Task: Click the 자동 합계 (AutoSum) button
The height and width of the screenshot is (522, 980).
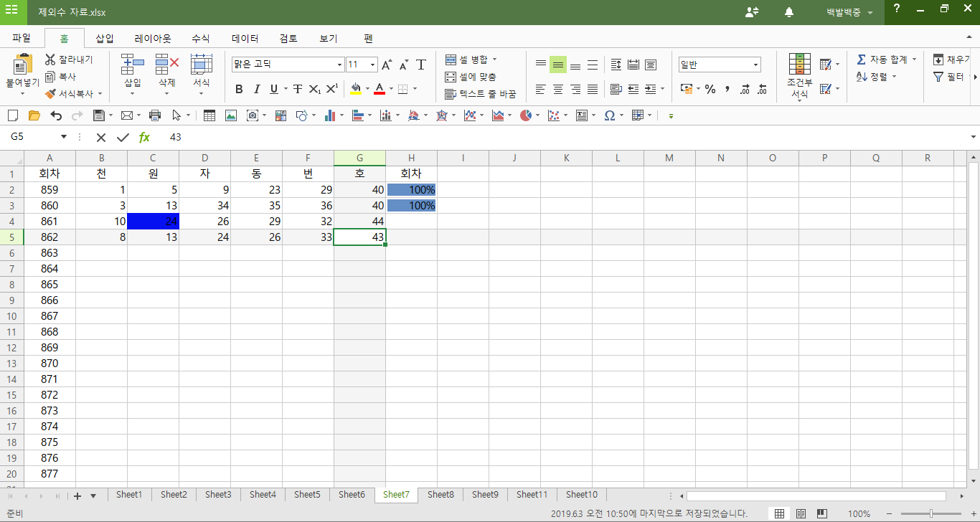Action: click(882, 59)
